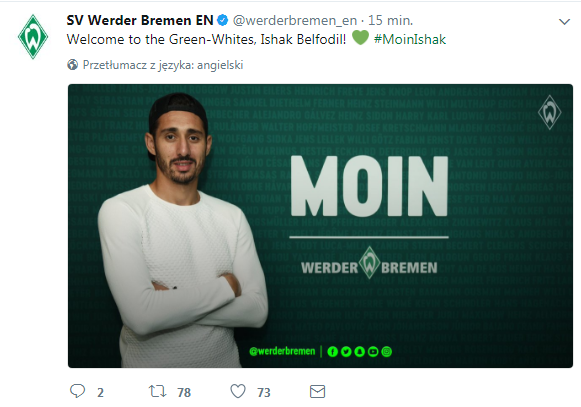Click the retweet count 78
This screenshot has height=407, width=581.
point(184,393)
